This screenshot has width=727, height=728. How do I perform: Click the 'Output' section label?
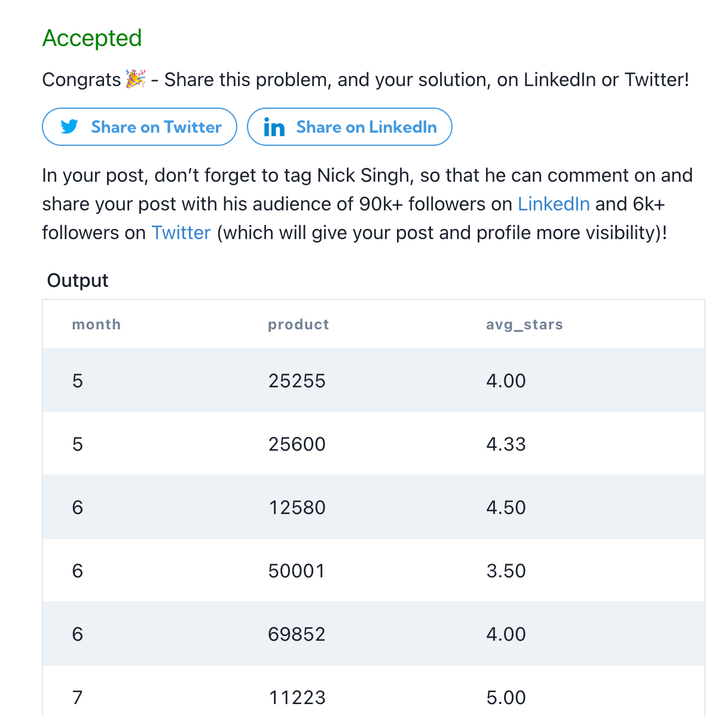click(78, 280)
